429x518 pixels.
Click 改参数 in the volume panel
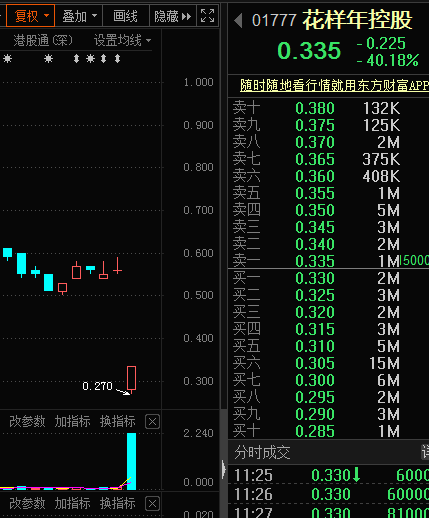27,421
